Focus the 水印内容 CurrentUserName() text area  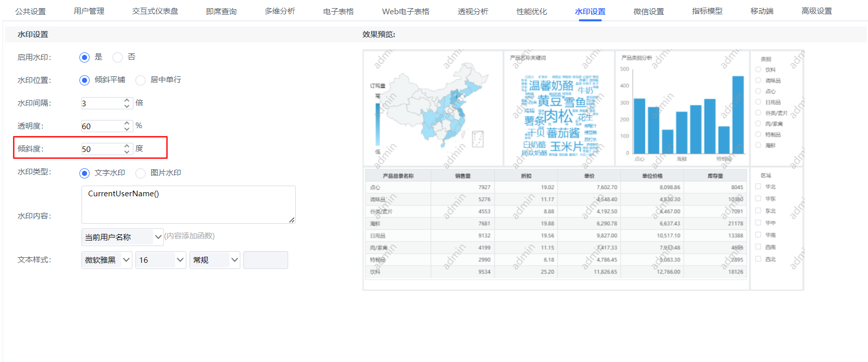(x=188, y=204)
